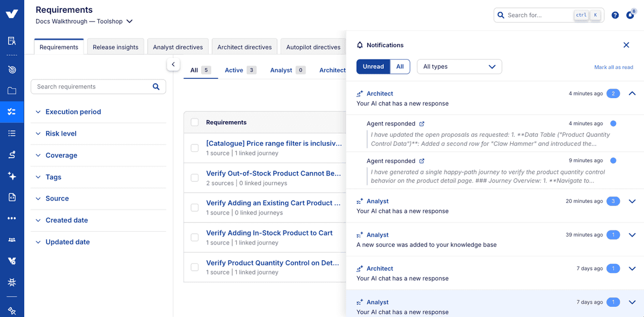Image resolution: width=644 pixels, height=317 pixels.
Task: Close the Notifications panel
Action: click(626, 45)
